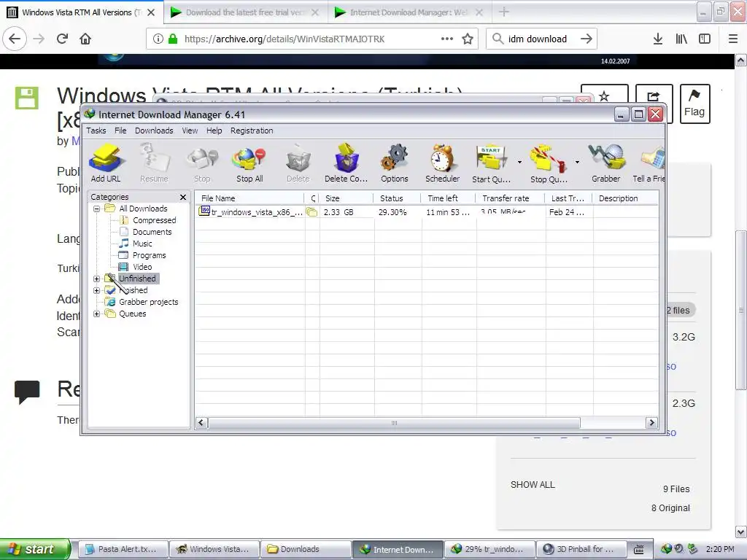Click the download list's left scroll arrow
Image resolution: width=747 pixels, height=560 pixels.
click(201, 423)
